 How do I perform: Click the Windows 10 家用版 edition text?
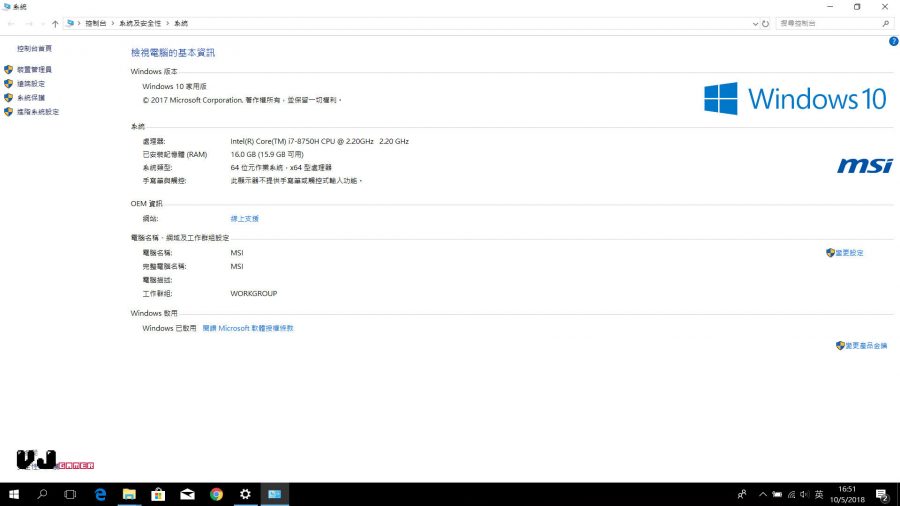174,87
